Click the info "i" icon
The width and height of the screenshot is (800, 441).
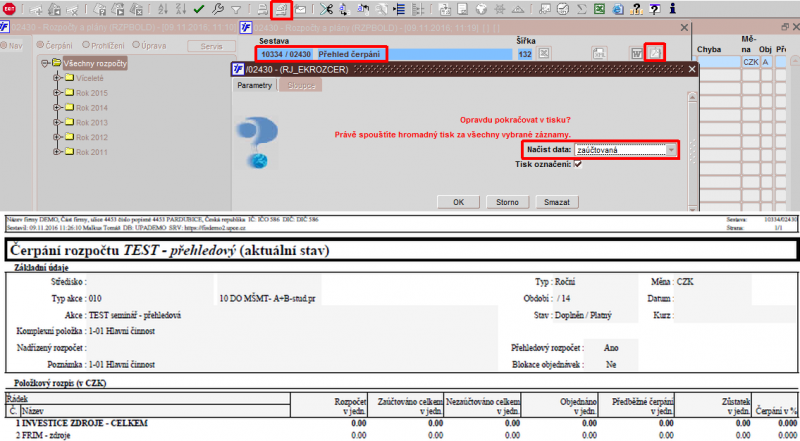(672, 8)
